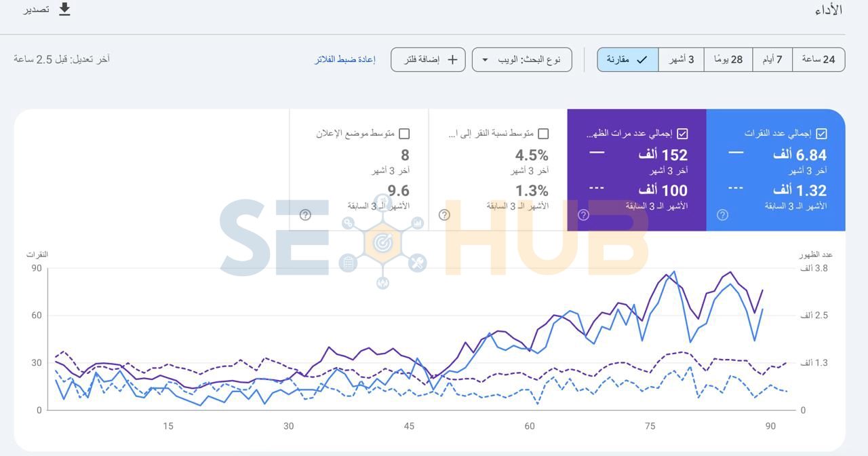Toggle total clicks checkbox

822,134
